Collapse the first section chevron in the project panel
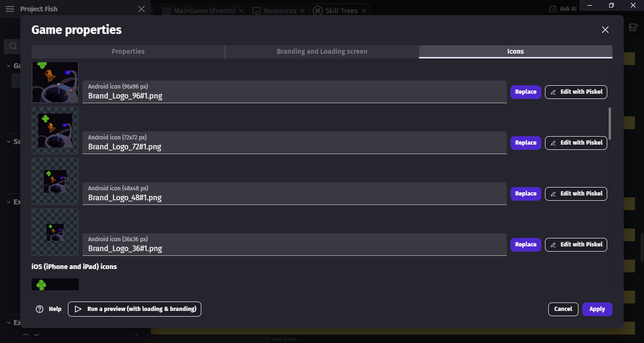The height and width of the screenshot is (343, 644). click(9, 66)
